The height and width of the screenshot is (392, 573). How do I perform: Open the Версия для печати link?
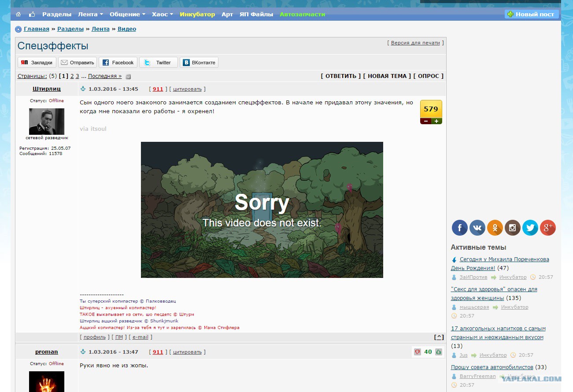[x=415, y=43]
